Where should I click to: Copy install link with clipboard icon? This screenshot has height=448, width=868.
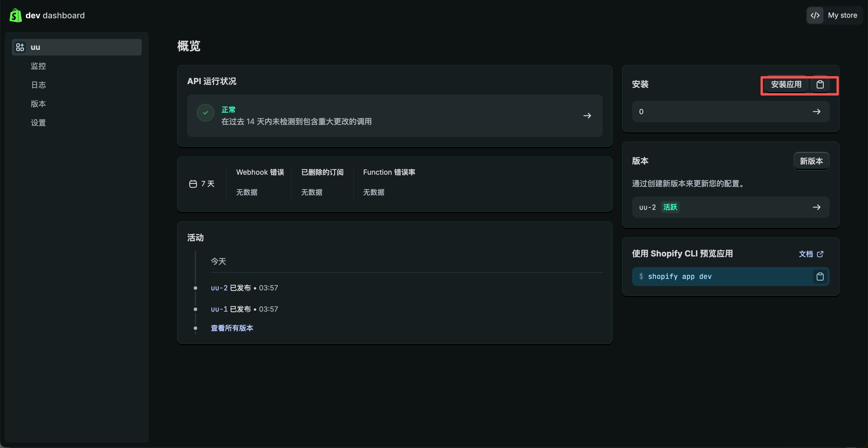pos(820,84)
